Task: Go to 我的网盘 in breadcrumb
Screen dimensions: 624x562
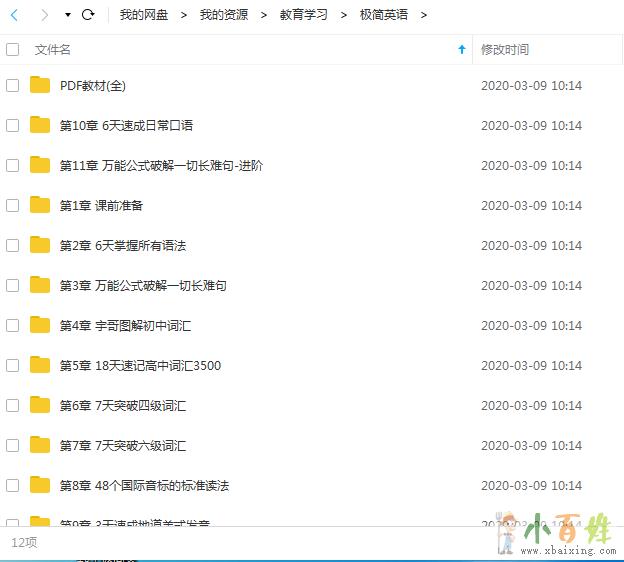Action: click(143, 15)
